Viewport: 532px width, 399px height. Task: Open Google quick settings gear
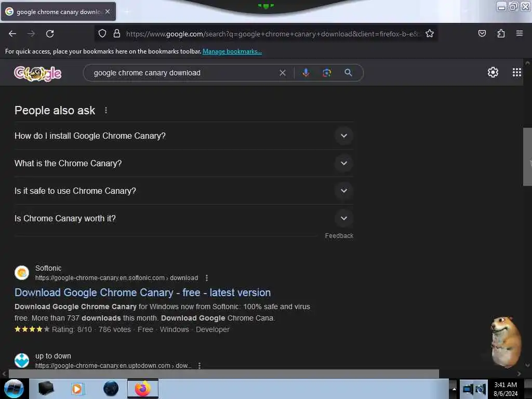tap(493, 72)
